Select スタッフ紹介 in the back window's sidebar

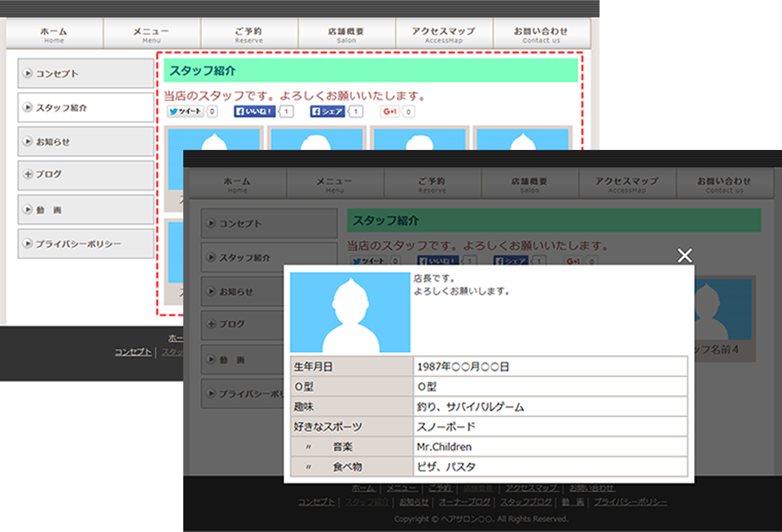(x=86, y=108)
